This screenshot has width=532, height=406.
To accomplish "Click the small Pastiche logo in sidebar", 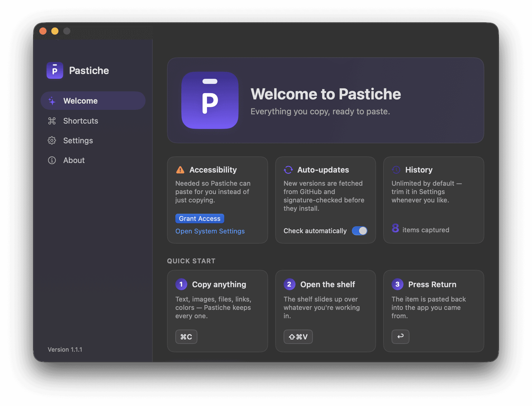I will [x=55, y=70].
